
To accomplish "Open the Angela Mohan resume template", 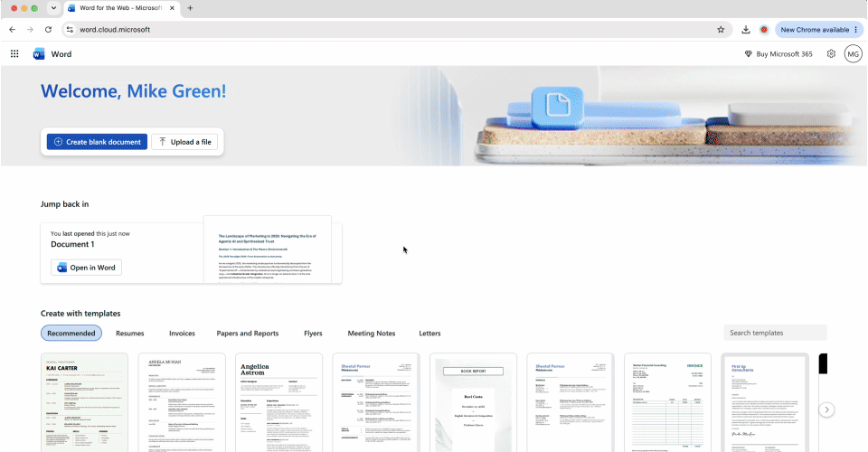I will 182,403.
